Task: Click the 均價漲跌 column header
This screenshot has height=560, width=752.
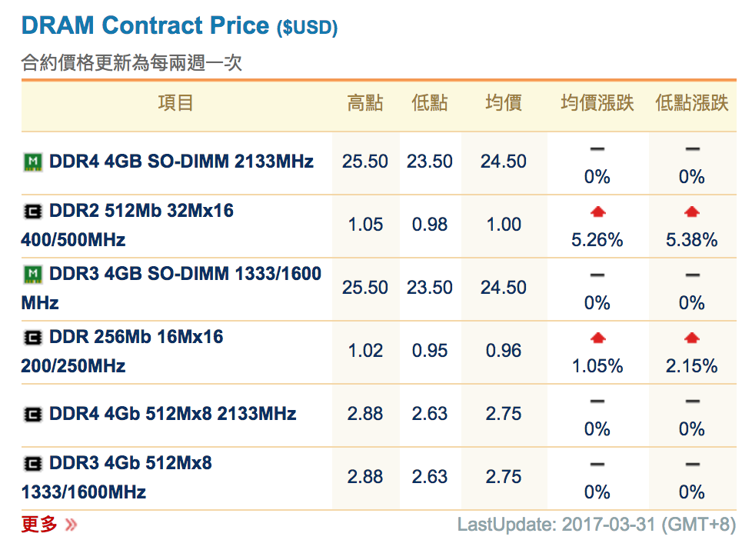Action: tap(597, 103)
